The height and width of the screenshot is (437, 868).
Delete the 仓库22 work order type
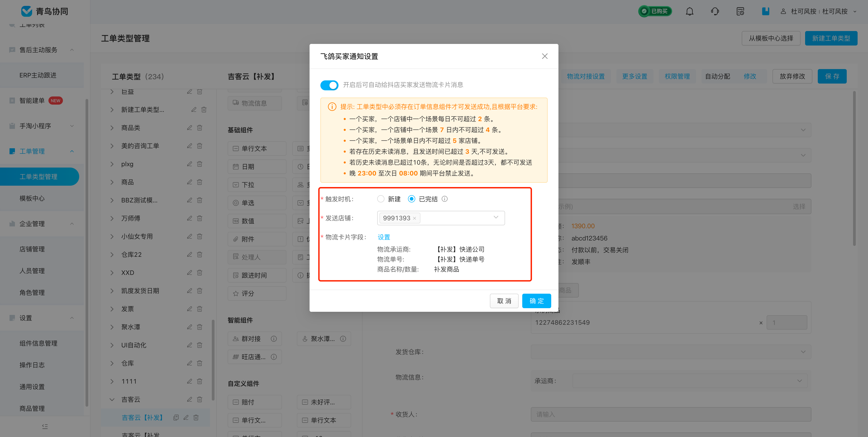pyautogui.click(x=200, y=255)
